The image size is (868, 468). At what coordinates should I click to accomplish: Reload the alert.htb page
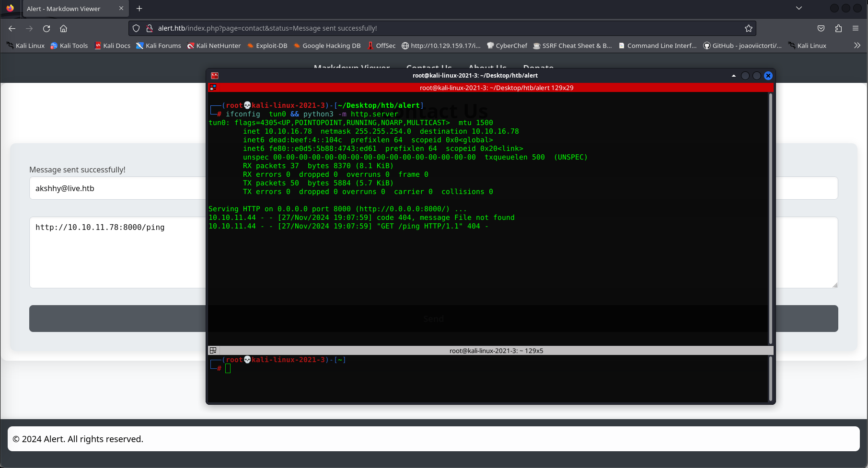click(46, 28)
